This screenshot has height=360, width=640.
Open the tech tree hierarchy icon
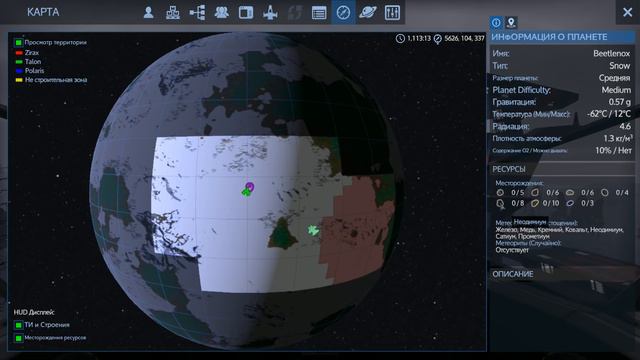coord(198,12)
